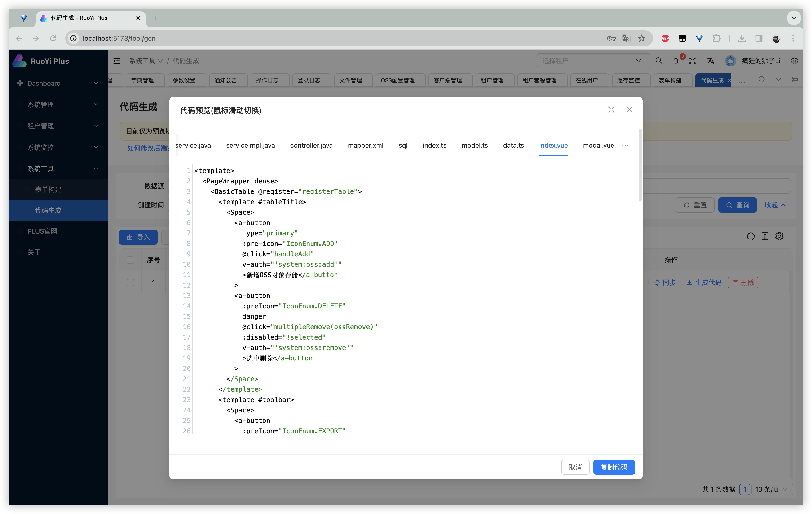Click the 取消 button
This screenshot has width=812, height=514.
tap(575, 467)
